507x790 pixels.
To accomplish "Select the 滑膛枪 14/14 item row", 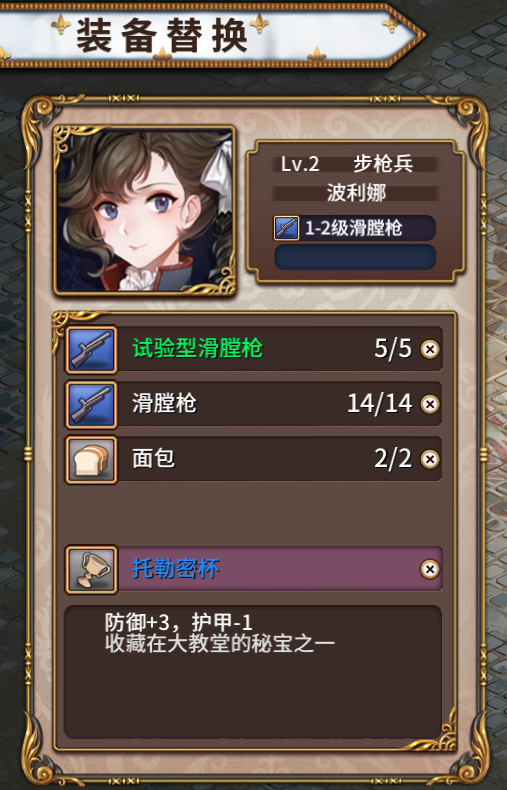I will coord(254,405).
